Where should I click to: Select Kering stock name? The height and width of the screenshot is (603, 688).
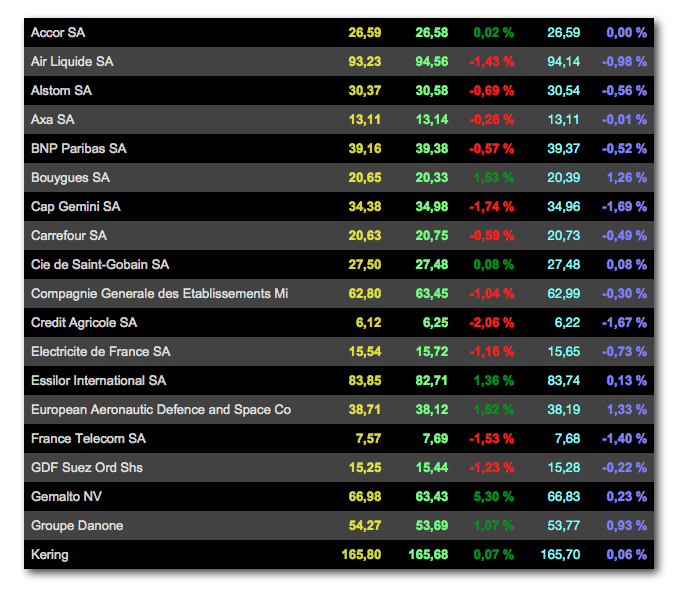point(50,554)
